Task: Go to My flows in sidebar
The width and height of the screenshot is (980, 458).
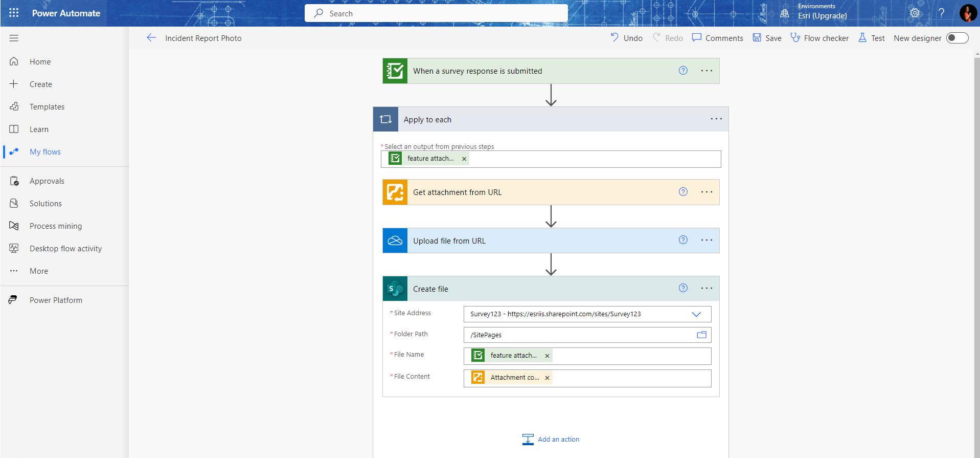Action: click(x=45, y=152)
